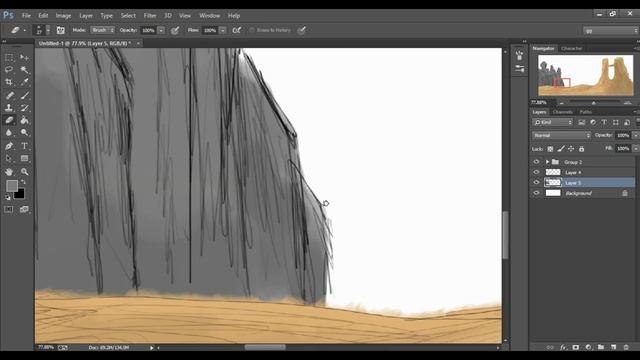Viewport: 640px width, 360px height.
Task: Hide Layer 5 visibility
Action: (x=536, y=182)
